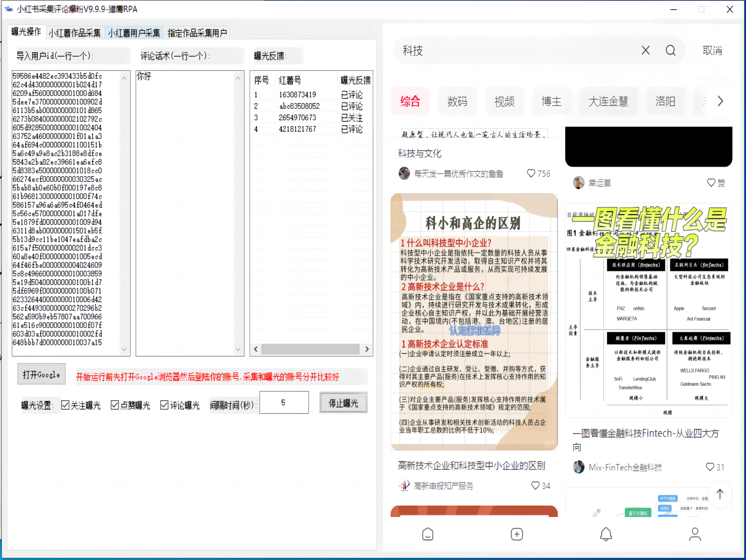
Task: Open the 科技与文化 post title
Action: 420,153
